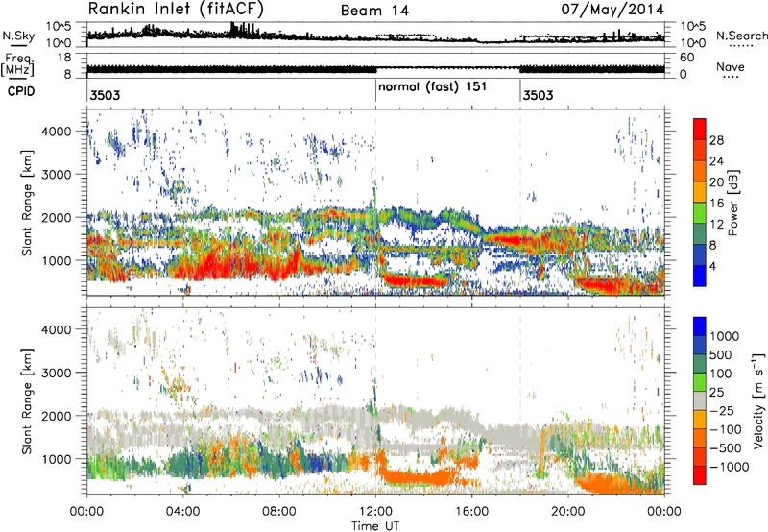768x532 pixels.
Task: Click the '60' tick right of frequency panel
Action: coord(687,58)
